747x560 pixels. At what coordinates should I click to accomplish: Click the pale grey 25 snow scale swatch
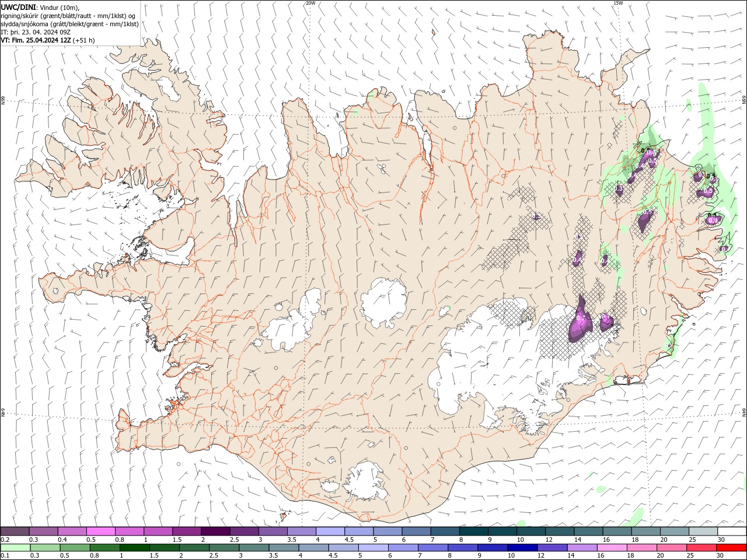click(x=703, y=531)
